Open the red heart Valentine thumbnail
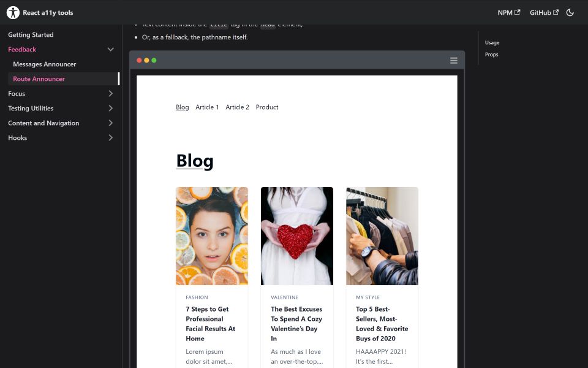 pos(297,236)
